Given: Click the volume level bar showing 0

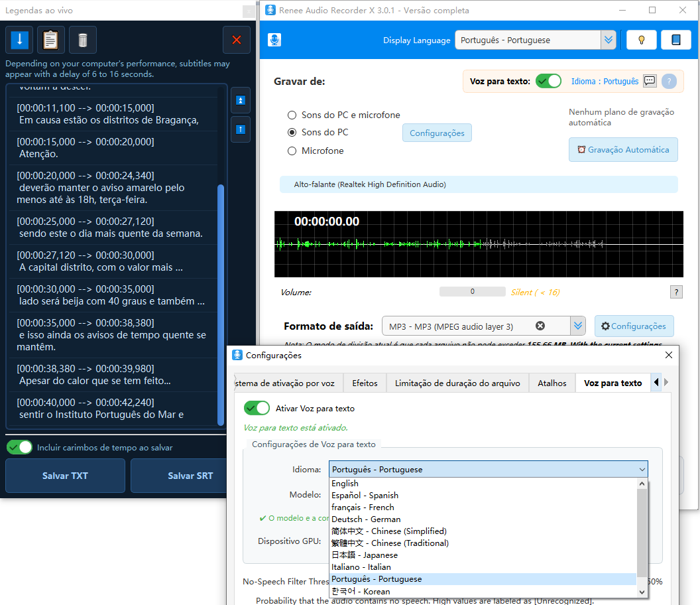Looking at the screenshot, I should click(x=473, y=292).
